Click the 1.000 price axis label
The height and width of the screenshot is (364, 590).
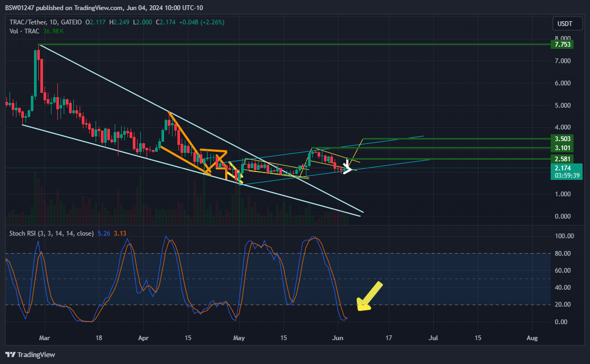562,194
